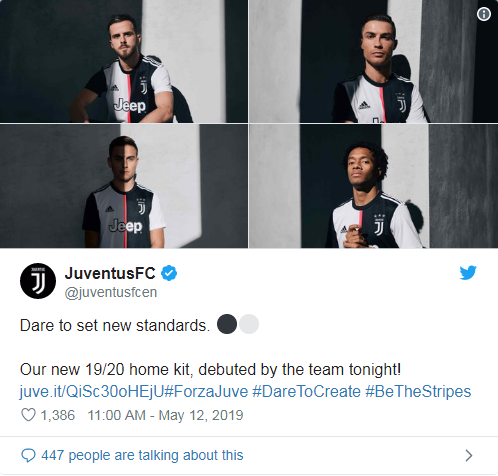Screen dimensions: 498x476
Task: Click the #ForzaJuve hashtag
Action: pos(206,391)
